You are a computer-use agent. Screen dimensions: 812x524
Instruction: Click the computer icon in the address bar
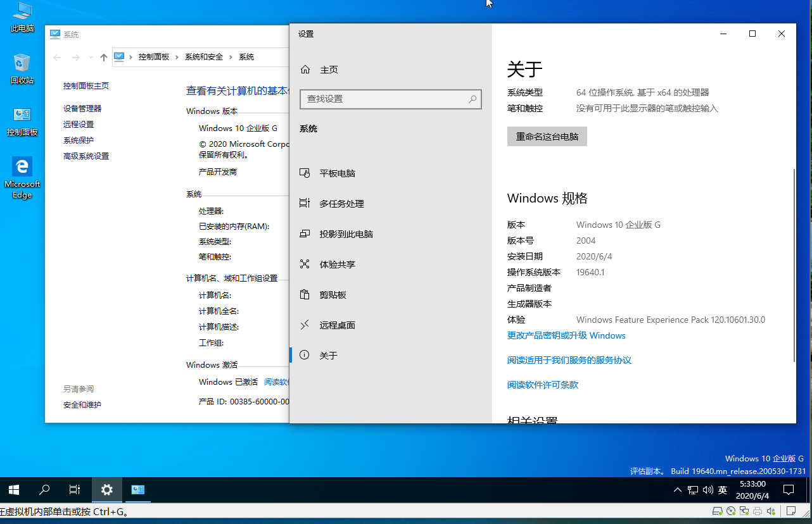tap(119, 57)
